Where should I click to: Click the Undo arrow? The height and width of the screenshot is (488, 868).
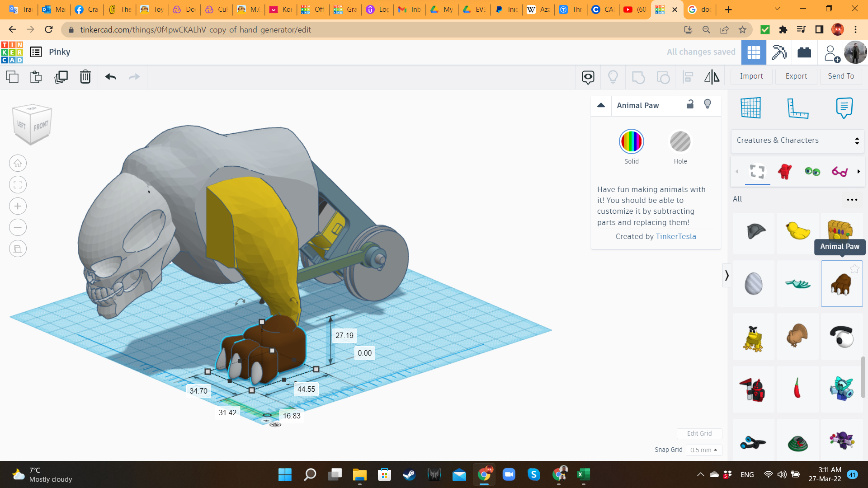pos(111,77)
